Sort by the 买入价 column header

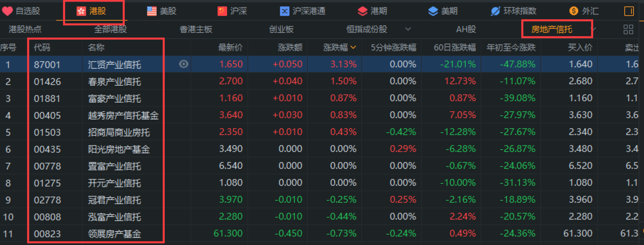tap(580, 47)
